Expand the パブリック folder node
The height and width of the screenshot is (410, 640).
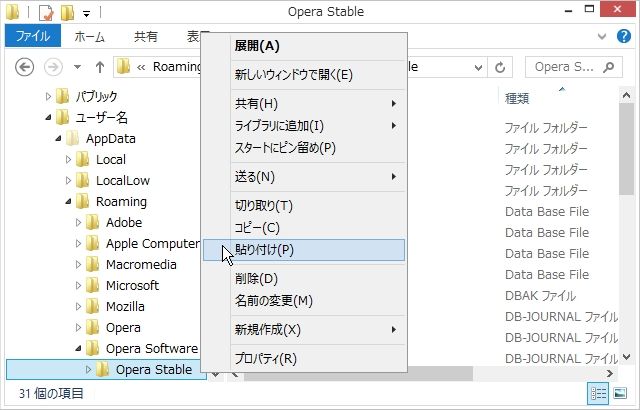click(x=48, y=96)
